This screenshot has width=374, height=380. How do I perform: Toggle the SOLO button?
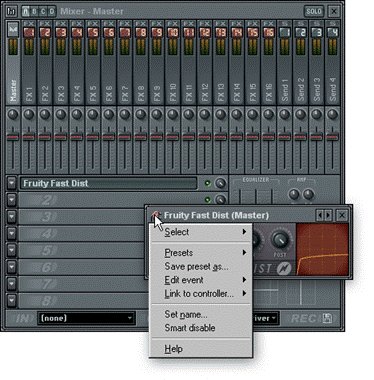pos(314,11)
